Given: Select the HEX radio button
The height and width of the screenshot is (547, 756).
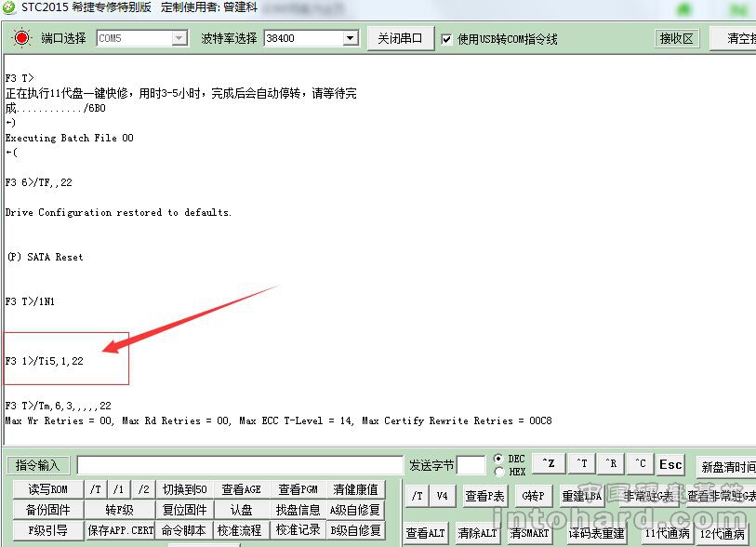Looking at the screenshot, I should (x=498, y=472).
